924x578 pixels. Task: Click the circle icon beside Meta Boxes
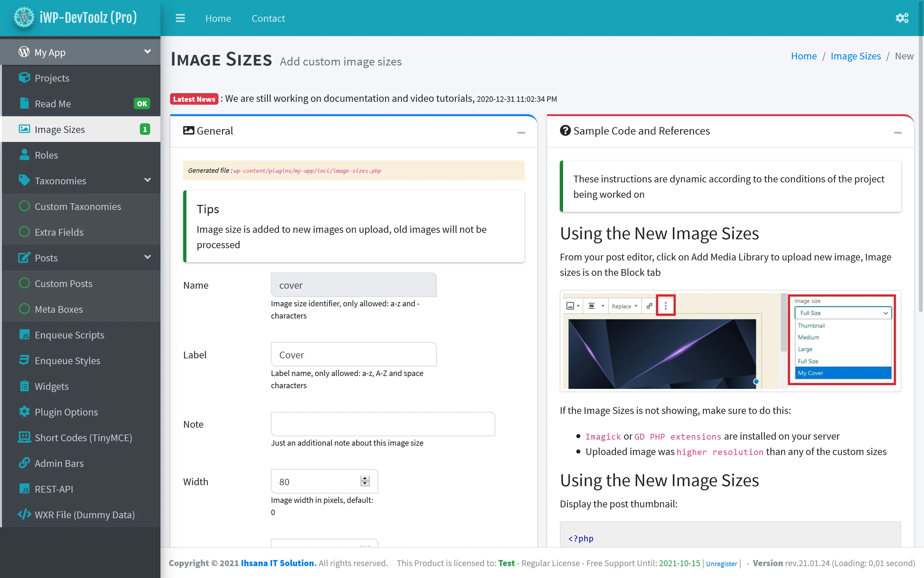[24, 309]
